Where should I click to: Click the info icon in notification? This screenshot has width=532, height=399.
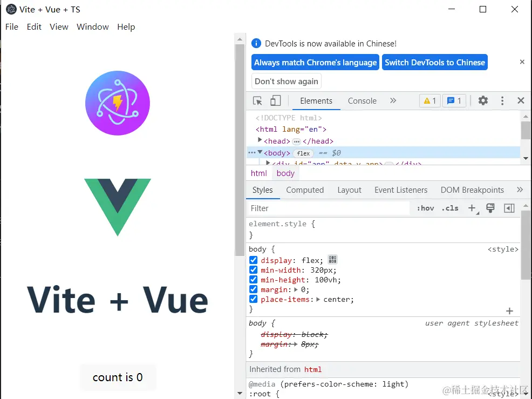(256, 44)
